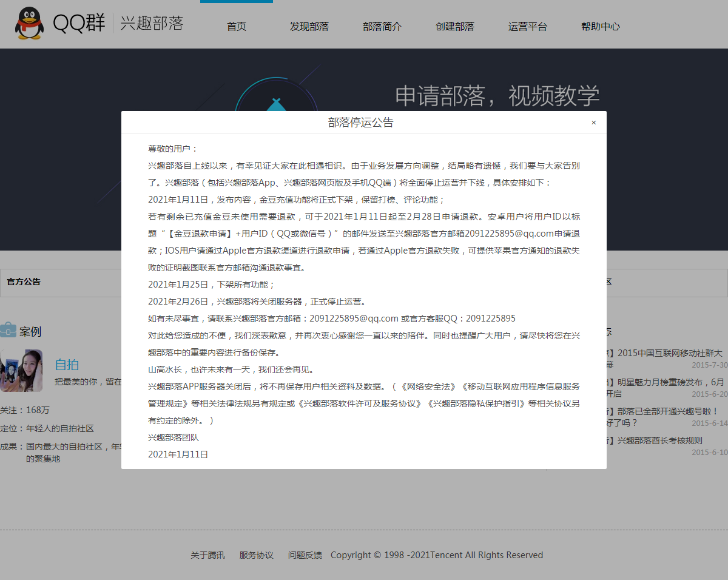Click the Copyright 1998-2021 Tencent text

[x=437, y=555]
